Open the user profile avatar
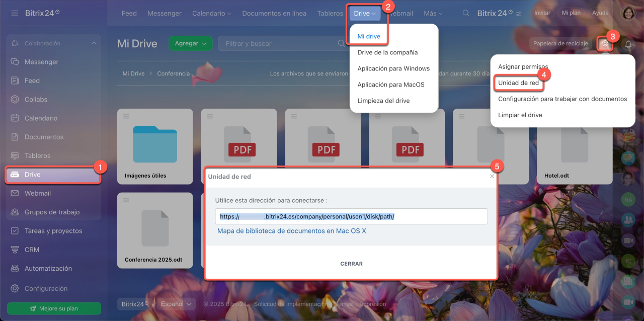This screenshot has height=321, width=644. click(x=629, y=13)
